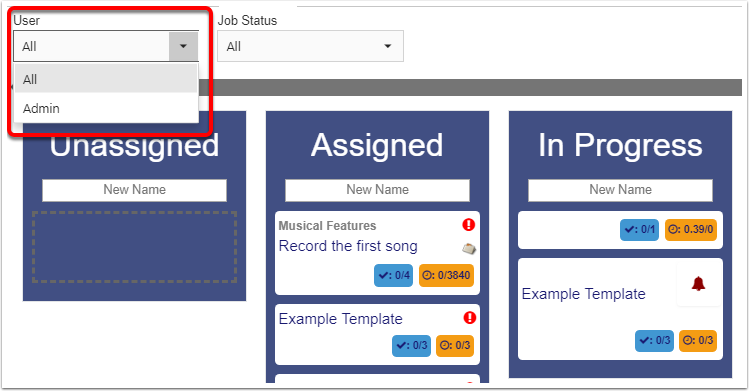Image resolution: width=749 pixels, height=391 pixels.
Task: Click the In Progress column heading
Action: (620, 145)
